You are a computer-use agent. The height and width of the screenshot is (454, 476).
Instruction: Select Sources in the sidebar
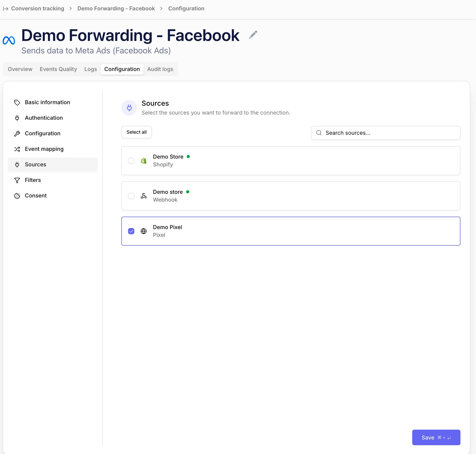pyautogui.click(x=53, y=165)
